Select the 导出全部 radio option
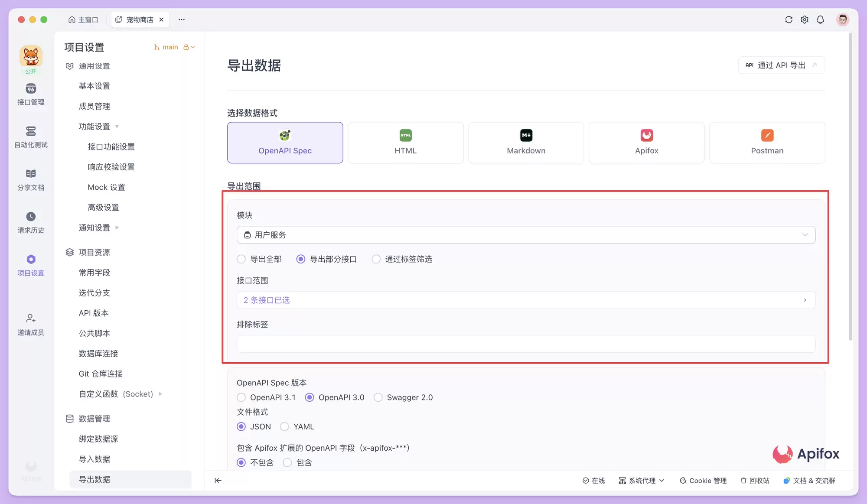The image size is (867, 504). tap(241, 259)
